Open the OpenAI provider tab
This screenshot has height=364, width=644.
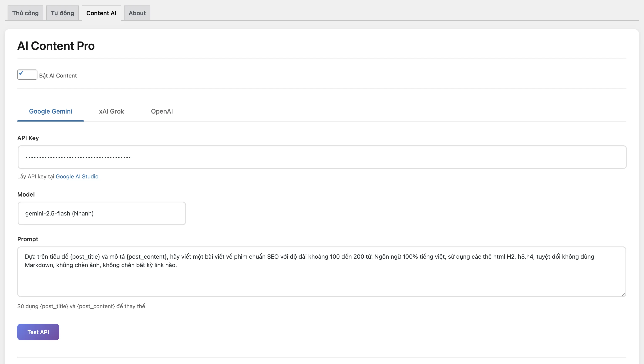point(162,111)
